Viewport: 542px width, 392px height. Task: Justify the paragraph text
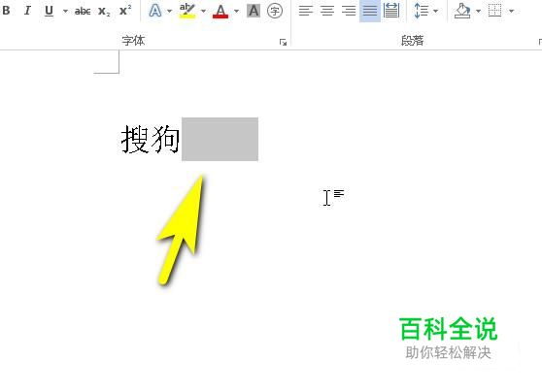pyautogui.click(x=370, y=11)
